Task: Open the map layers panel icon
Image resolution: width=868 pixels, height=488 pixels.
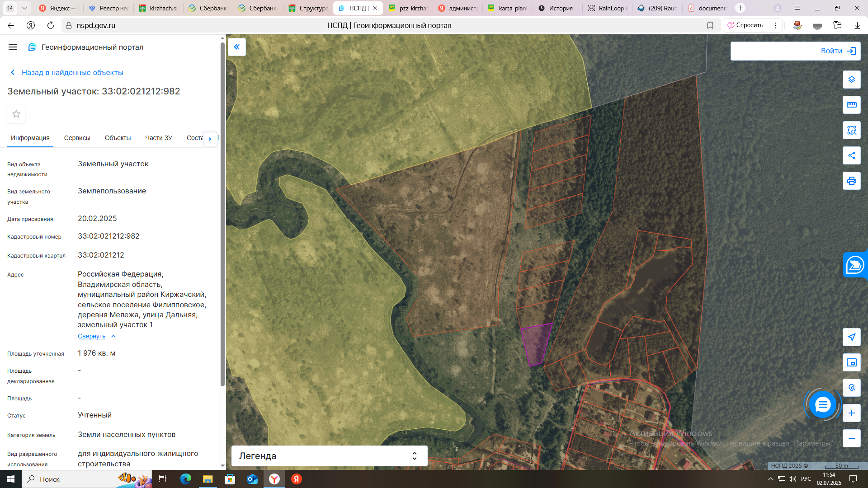Action: [x=851, y=80]
